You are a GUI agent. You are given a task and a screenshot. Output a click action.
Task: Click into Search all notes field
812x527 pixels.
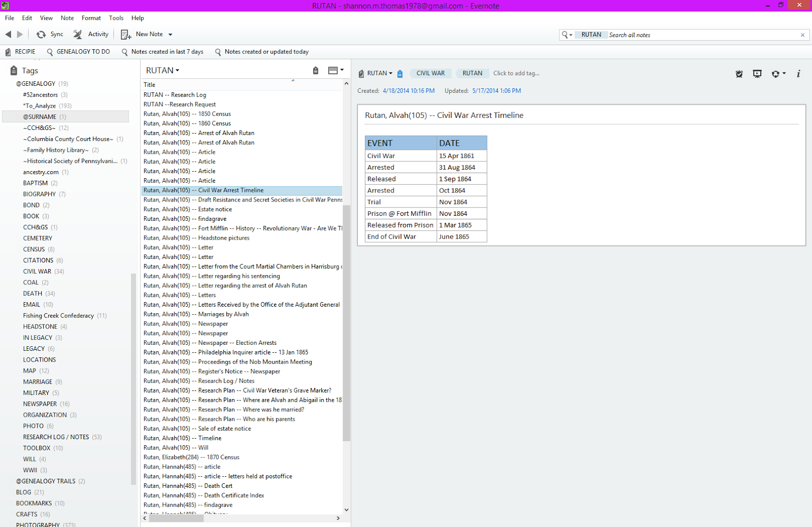click(702, 35)
